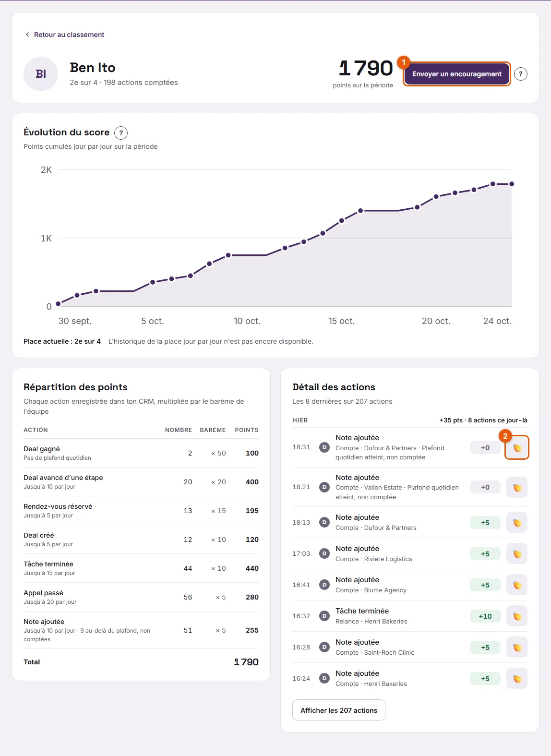Click "2e sur 4 · 198 actions comptées" subtitle
The width and height of the screenshot is (551, 756).
pyautogui.click(x=124, y=83)
